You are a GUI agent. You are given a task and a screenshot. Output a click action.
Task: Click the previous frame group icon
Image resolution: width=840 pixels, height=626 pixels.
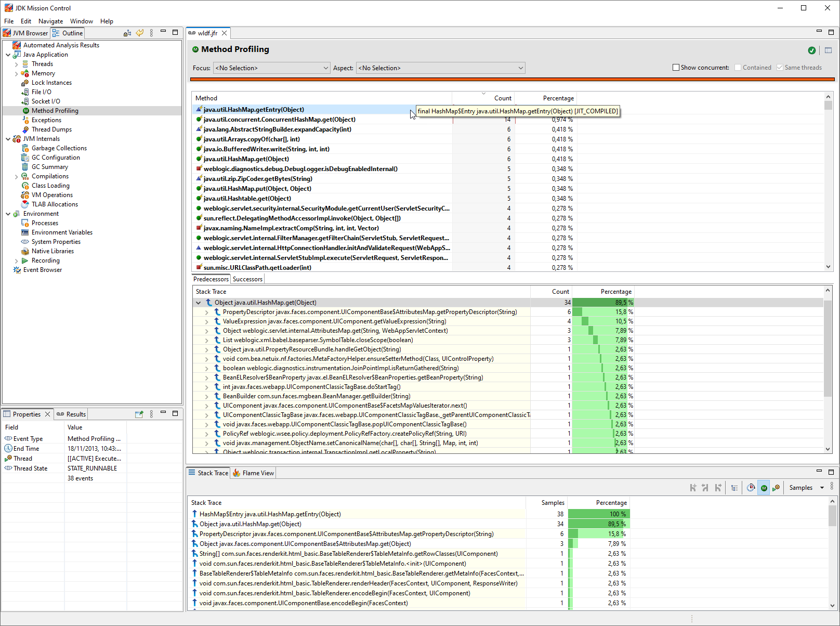point(705,488)
